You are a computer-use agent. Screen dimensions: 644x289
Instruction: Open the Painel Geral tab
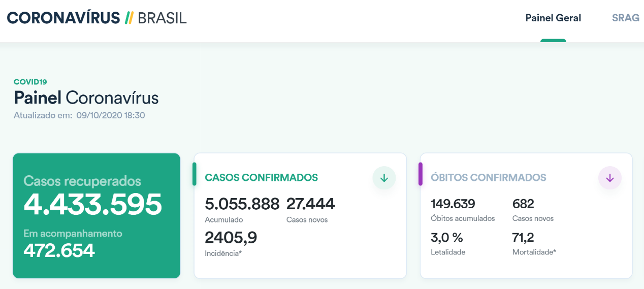[x=553, y=18]
